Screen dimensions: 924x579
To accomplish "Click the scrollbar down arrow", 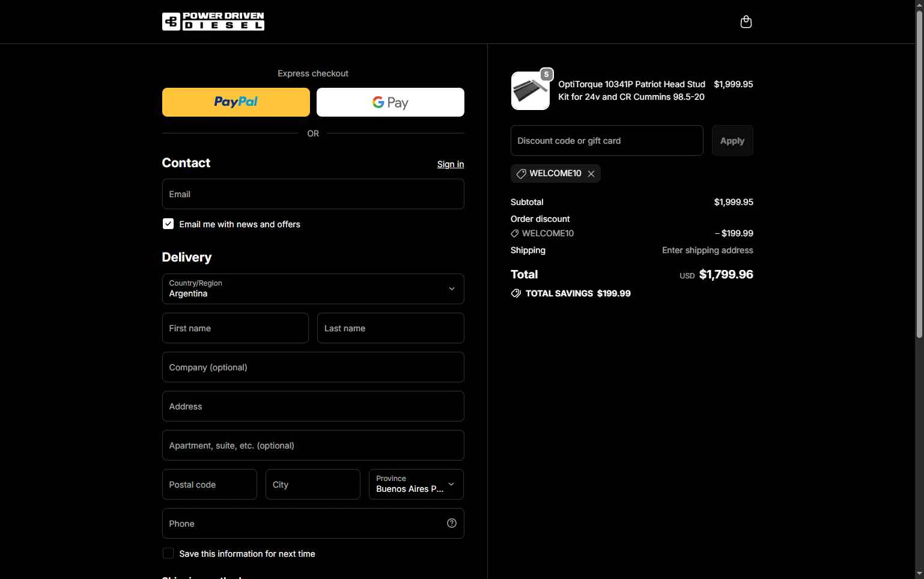I will 919,574.
